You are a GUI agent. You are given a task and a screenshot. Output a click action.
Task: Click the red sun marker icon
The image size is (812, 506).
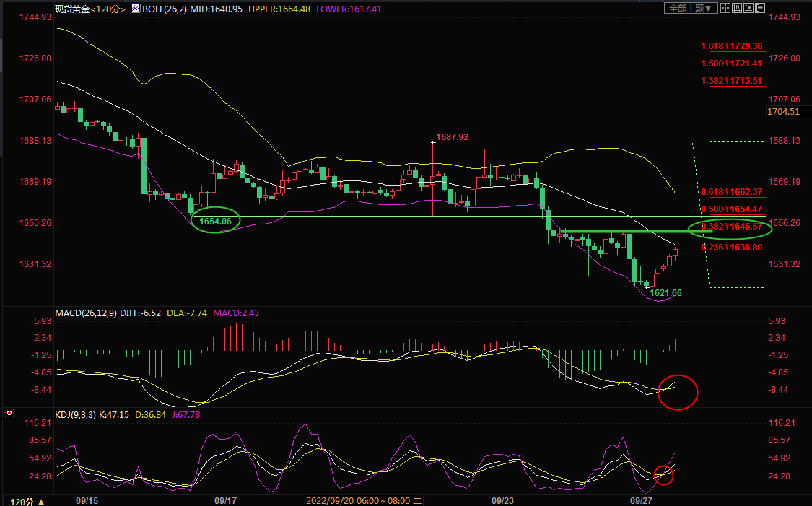click(x=9, y=414)
